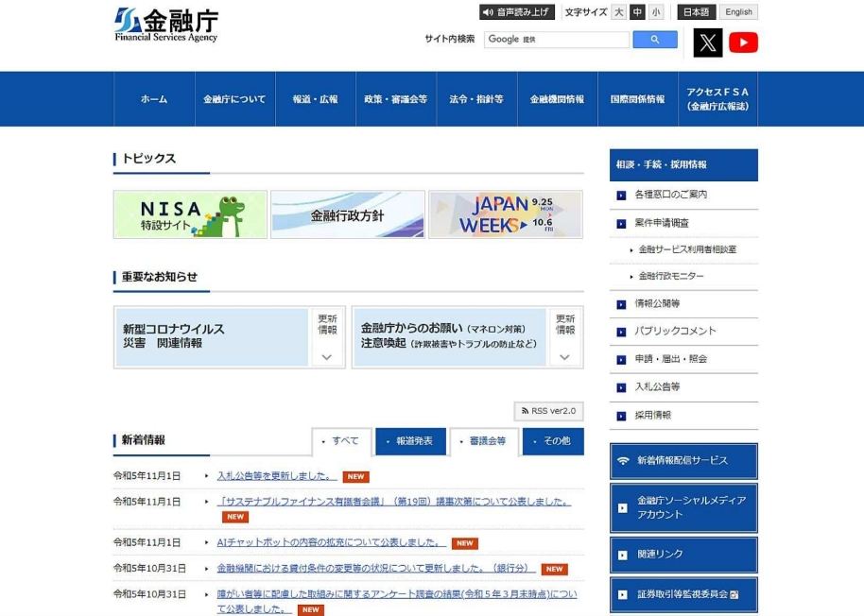Open the NISA 特設サイト banner
Screen dimensions: 864x616
coord(189,214)
